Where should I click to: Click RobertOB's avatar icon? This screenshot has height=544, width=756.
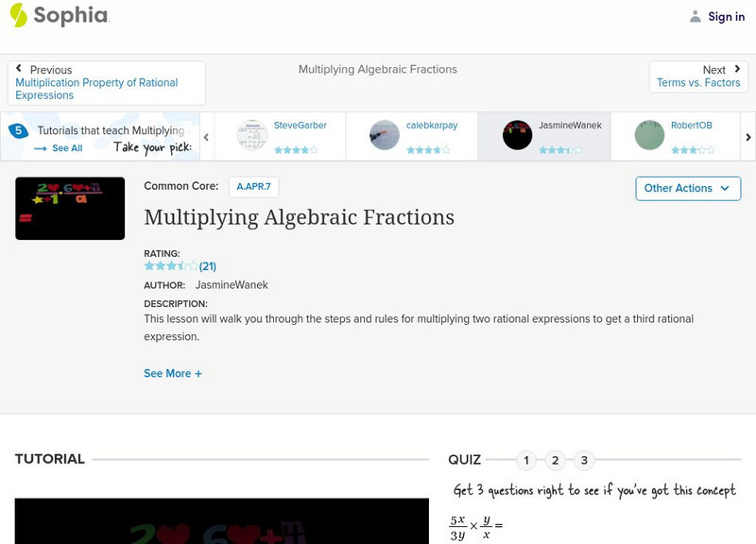(649, 135)
